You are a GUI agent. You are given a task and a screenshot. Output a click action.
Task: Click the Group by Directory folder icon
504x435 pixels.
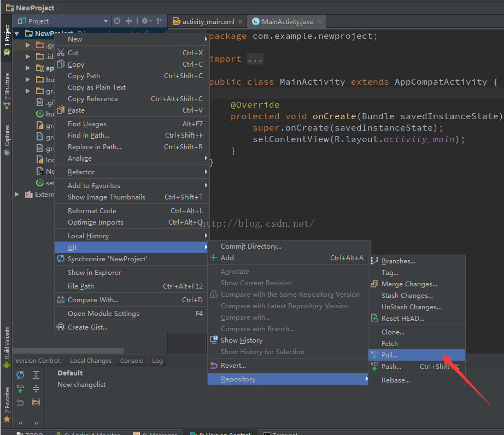[x=36, y=402]
